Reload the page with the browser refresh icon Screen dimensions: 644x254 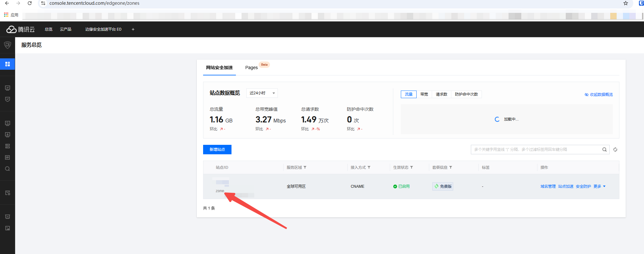30,3
